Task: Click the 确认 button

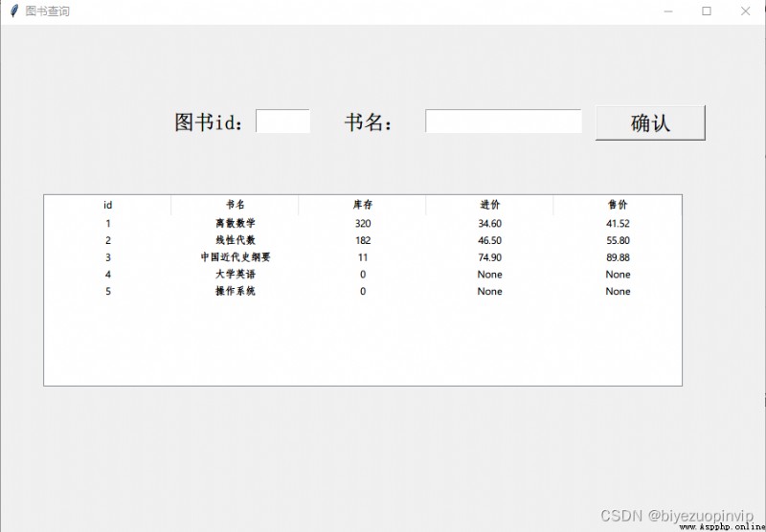Action: (x=650, y=122)
